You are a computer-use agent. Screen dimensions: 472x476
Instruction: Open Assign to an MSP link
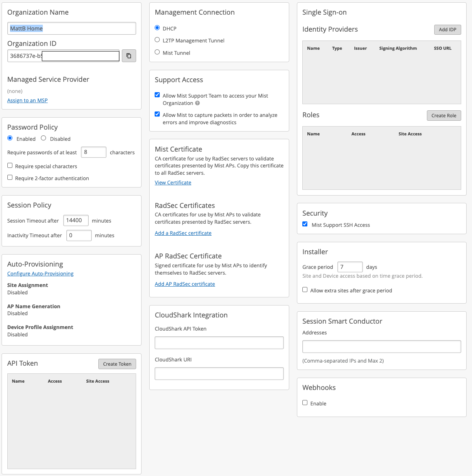click(27, 100)
